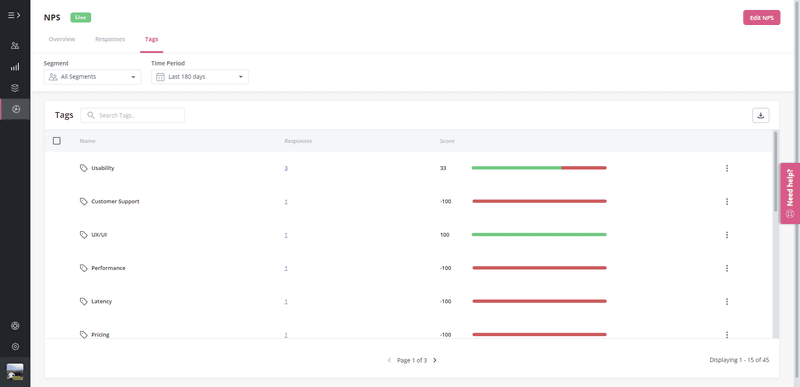
Task: Click the tags table vertical scrollbar
Action: (x=776, y=171)
